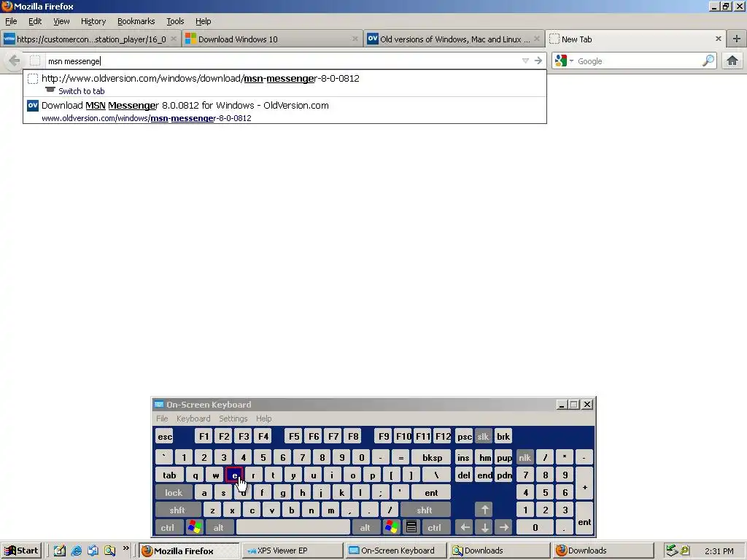Click the Go arrow in the address bar
This screenshot has height=560, width=747.
(538, 61)
